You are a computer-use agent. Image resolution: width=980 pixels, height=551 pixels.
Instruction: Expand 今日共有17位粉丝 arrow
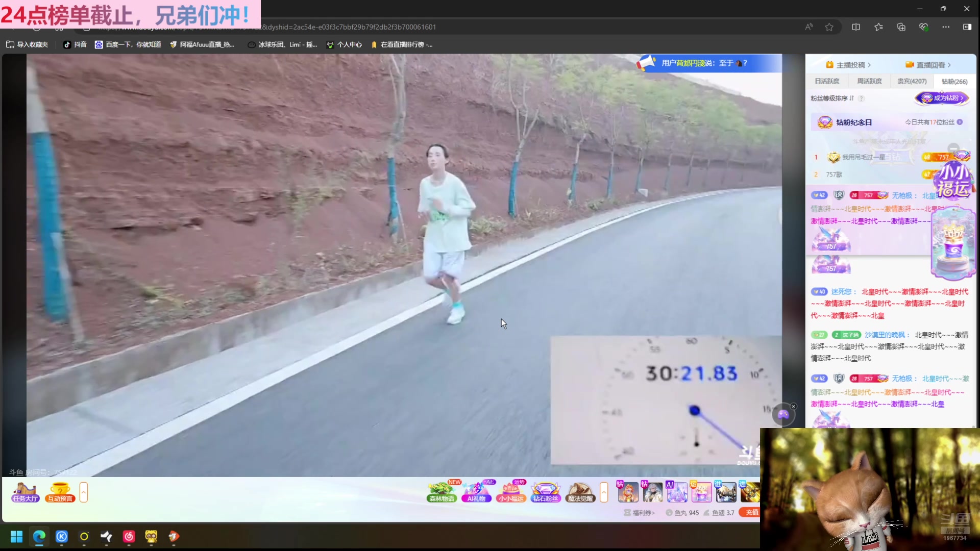coord(960,122)
